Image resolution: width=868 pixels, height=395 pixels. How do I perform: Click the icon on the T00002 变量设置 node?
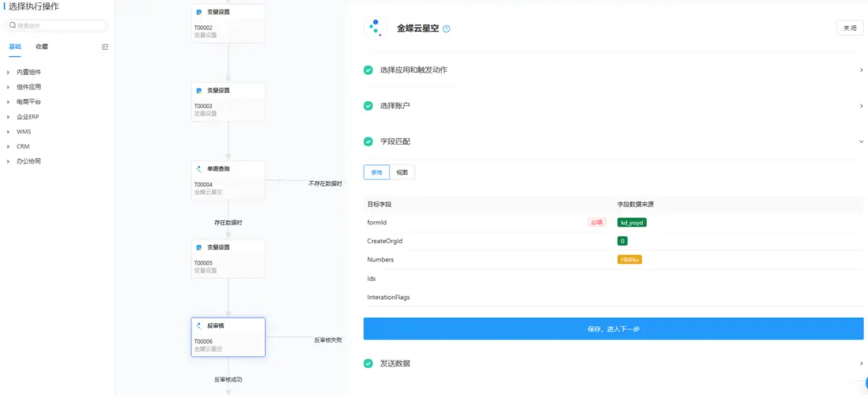(199, 12)
